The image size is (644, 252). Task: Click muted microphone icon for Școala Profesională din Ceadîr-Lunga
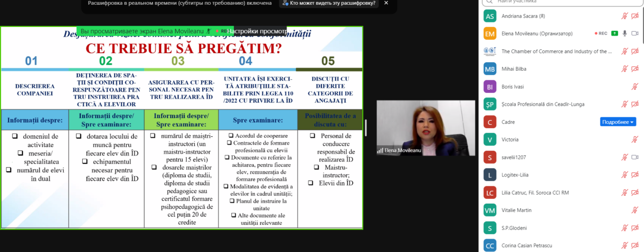click(x=624, y=104)
